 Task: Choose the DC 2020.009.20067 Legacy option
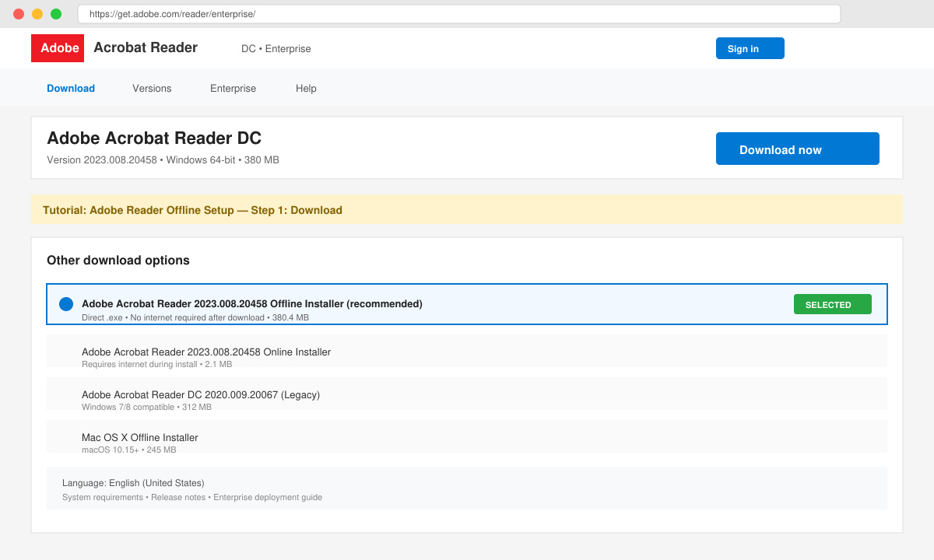point(467,394)
